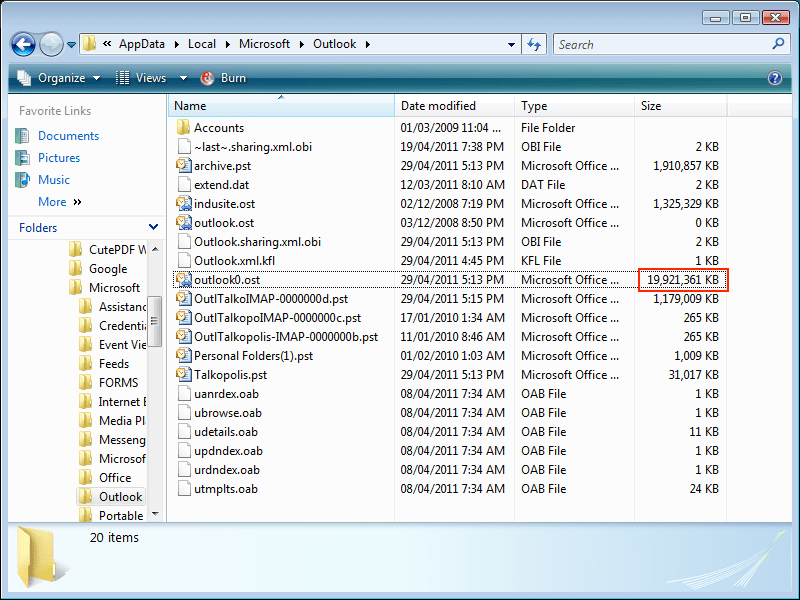
Task: Click Folders tree scrollbar down arrow
Action: click(x=156, y=514)
